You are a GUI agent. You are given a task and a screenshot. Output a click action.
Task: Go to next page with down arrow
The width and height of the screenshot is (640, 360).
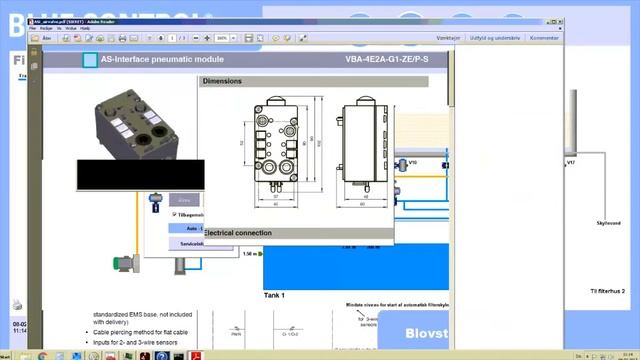(161, 38)
